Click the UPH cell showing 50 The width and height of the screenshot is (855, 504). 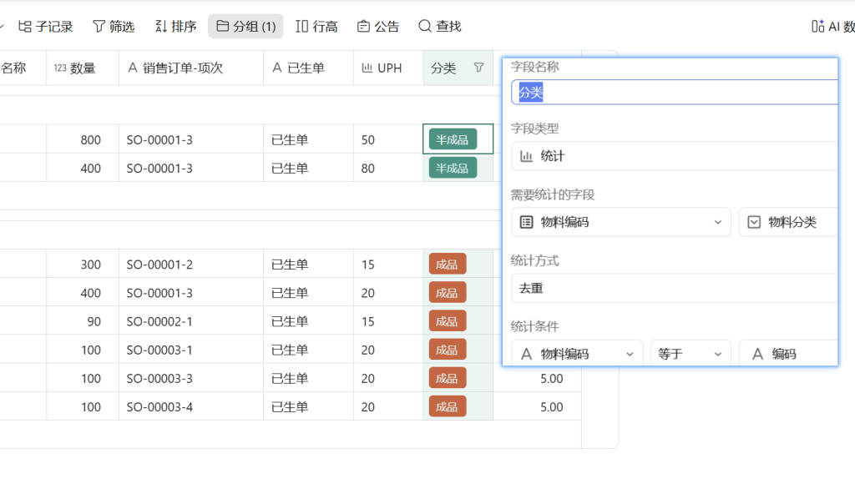pos(388,139)
